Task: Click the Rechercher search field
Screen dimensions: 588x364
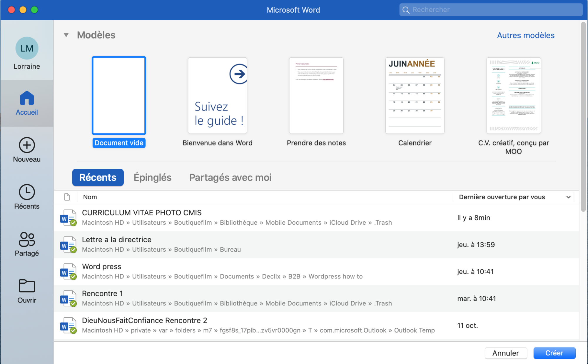Action: (x=491, y=10)
